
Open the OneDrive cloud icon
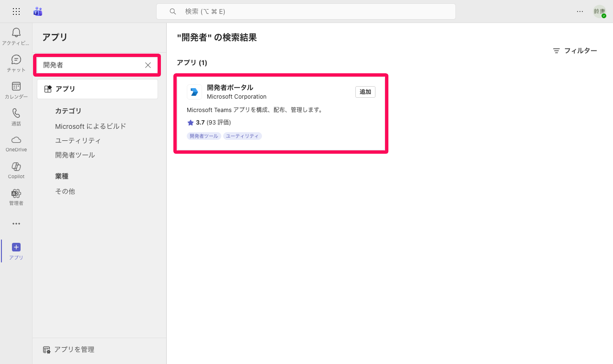(16, 140)
